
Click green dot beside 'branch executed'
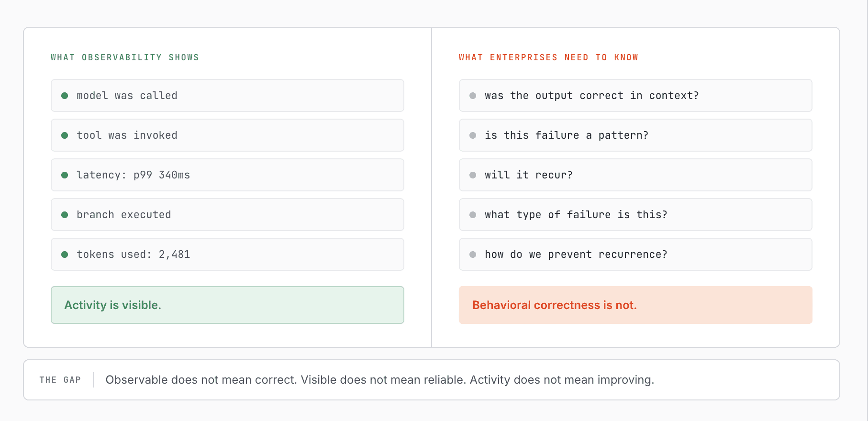[x=65, y=215]
